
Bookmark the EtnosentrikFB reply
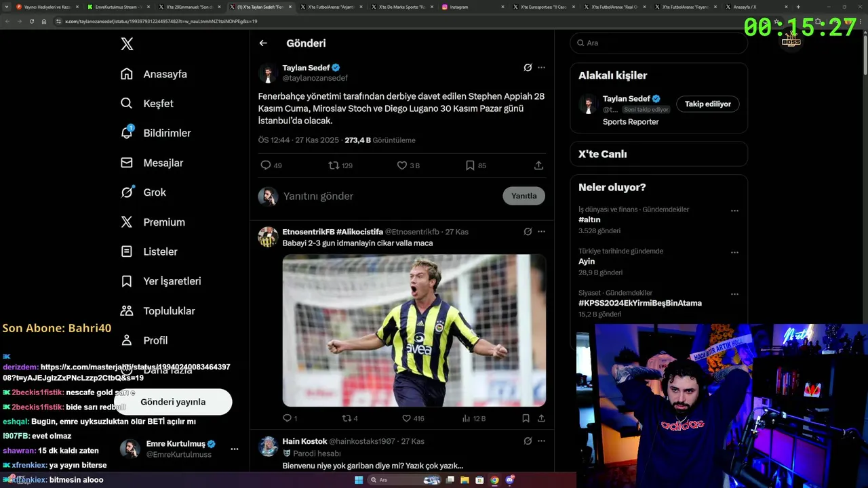(526, 418)
